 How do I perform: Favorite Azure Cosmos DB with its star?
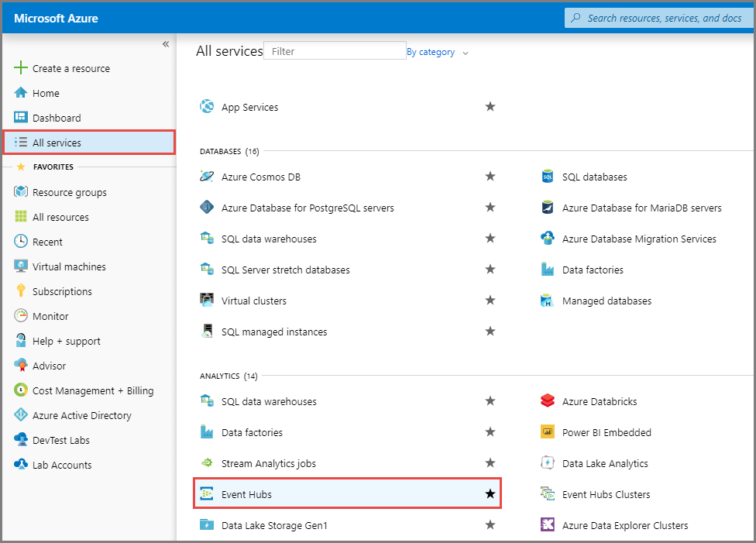point(490,176)
